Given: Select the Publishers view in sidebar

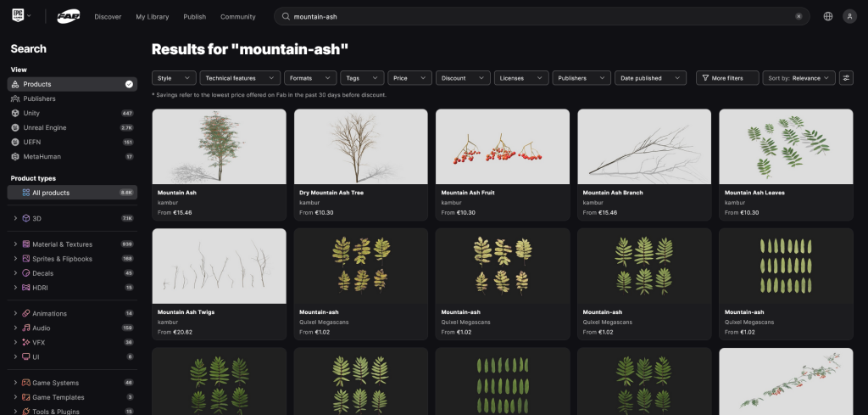Looking at the screenshot, I should point(72,98).
